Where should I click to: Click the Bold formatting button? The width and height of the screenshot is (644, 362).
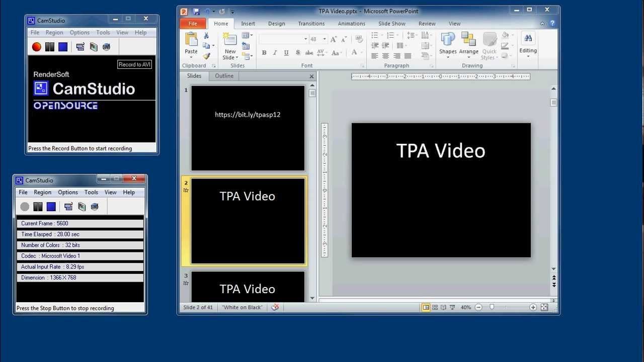(264, 53)
